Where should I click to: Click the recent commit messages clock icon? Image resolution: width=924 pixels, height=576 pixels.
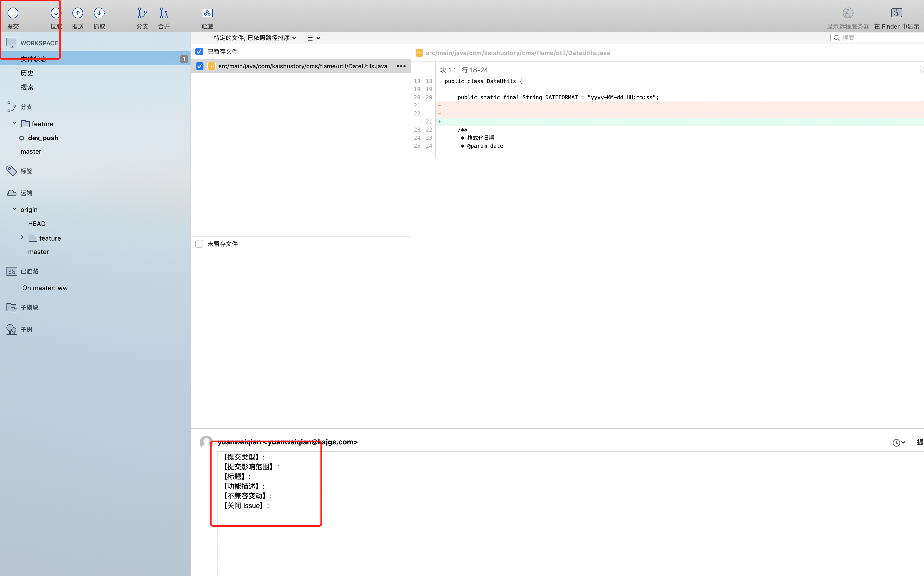click(896, 442)
